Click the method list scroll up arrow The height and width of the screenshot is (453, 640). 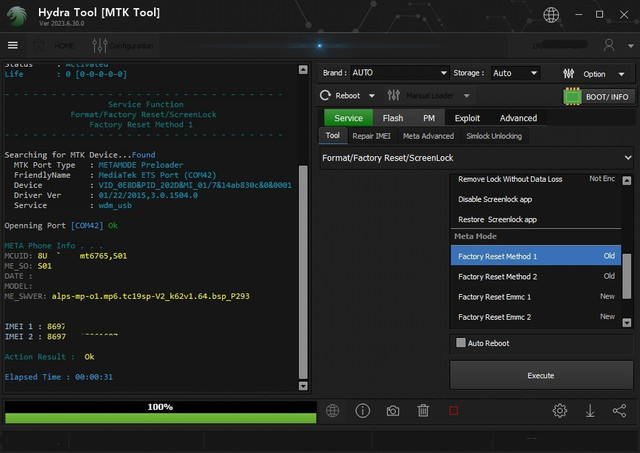point(627,180)
